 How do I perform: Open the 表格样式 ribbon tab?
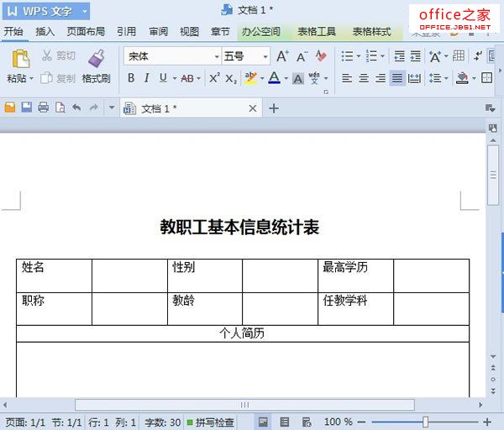pyautogui.click(x=372, y=32)
